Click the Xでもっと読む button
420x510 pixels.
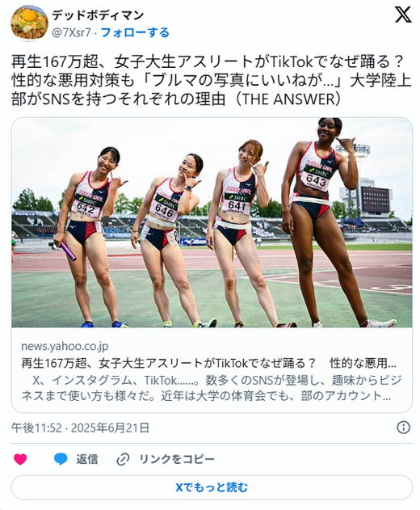[212, 487]
